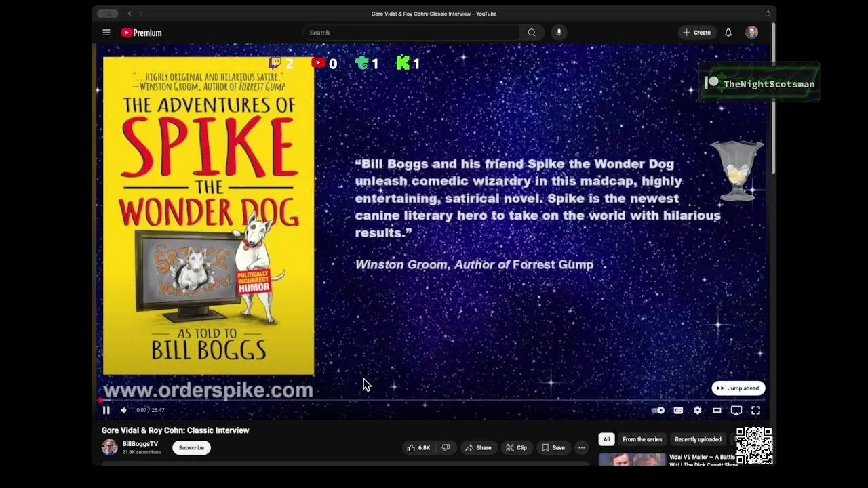Select From the series chip
The image size is (868, 488).
click(x=642, y=439)
